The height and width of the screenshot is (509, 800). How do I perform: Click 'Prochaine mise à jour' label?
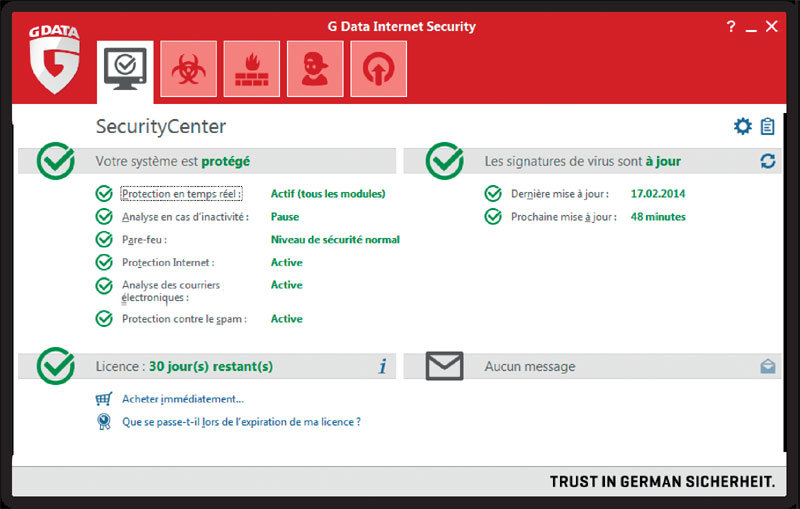tap(564, 217)
